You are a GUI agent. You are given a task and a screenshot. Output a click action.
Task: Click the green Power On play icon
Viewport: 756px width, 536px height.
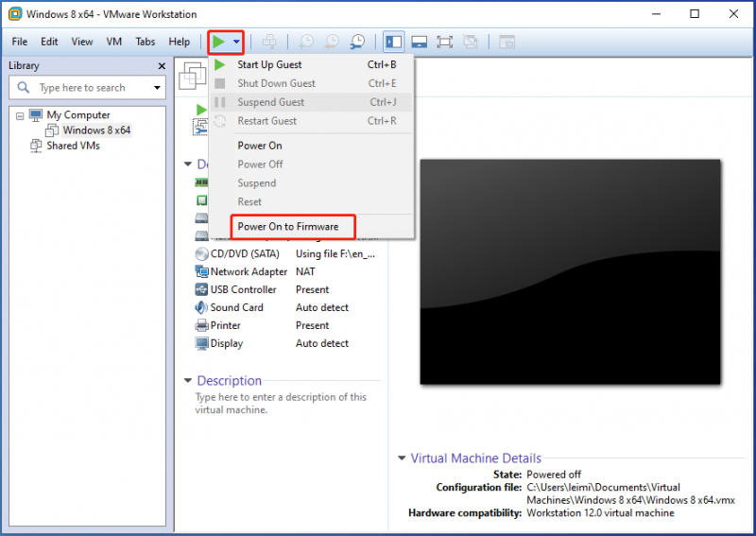tap(219, 42)
